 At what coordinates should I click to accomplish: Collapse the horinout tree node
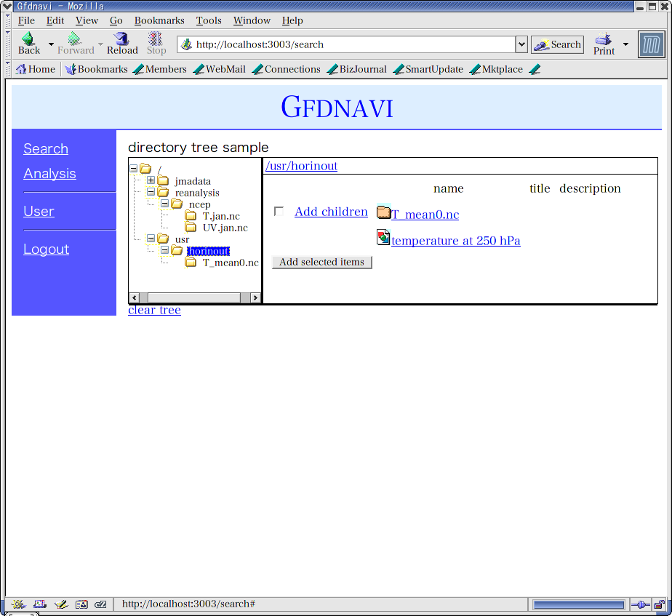click(x=164, y=250)
